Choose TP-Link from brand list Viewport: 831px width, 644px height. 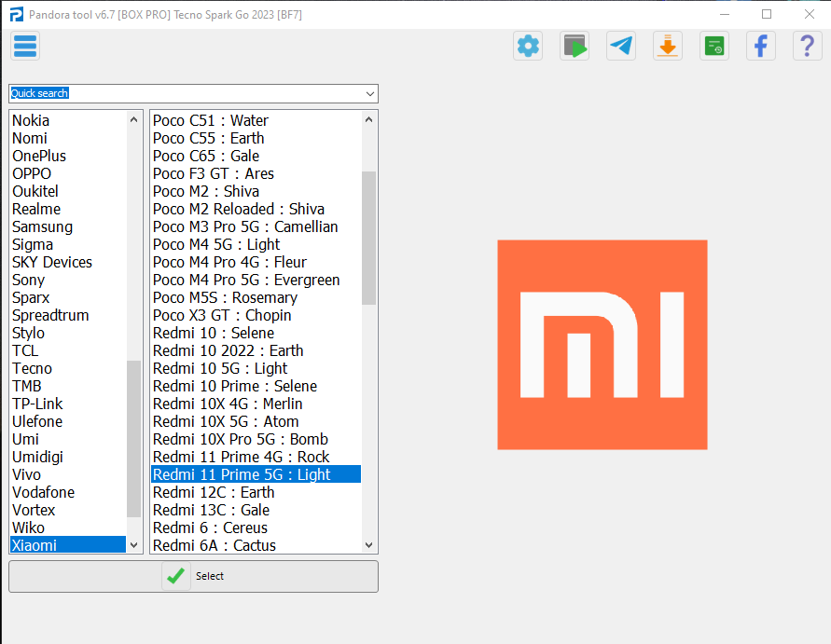tap(68, 404)
